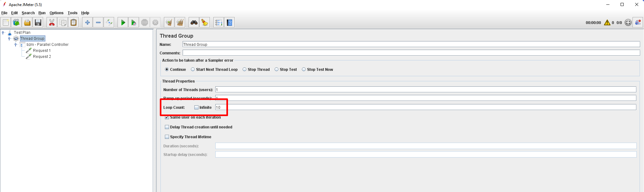Clear all results with double broom icon
The width and height of the screenshot is (644, 192).
pos(180,22)
